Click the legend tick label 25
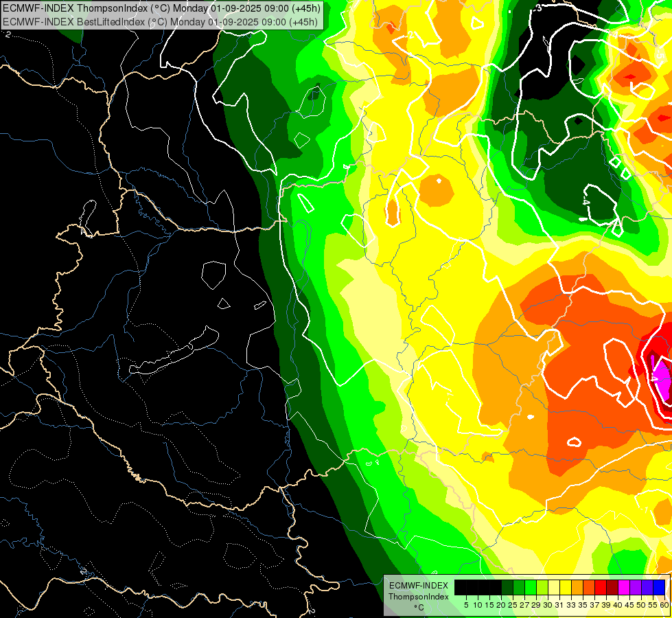 coord(513,605)
